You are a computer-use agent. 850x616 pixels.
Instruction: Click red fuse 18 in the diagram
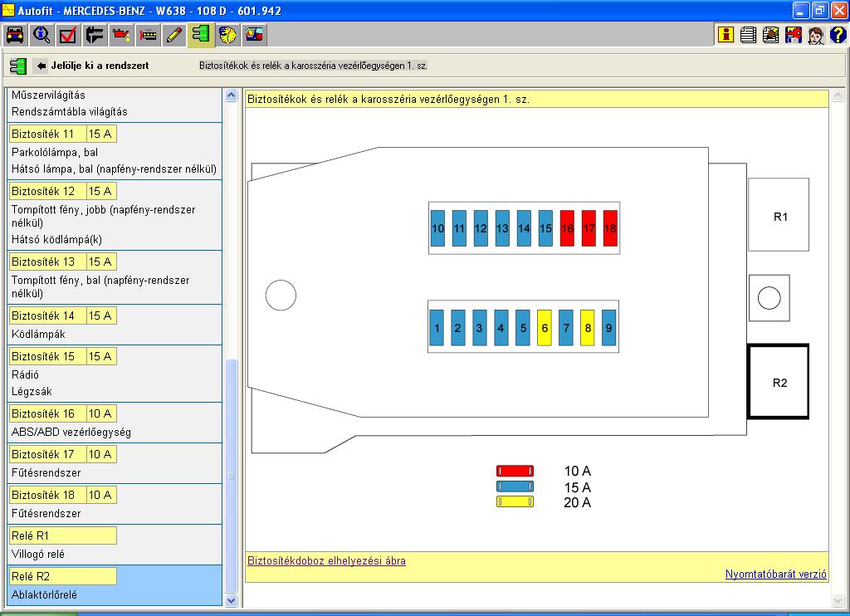(610, 228)
